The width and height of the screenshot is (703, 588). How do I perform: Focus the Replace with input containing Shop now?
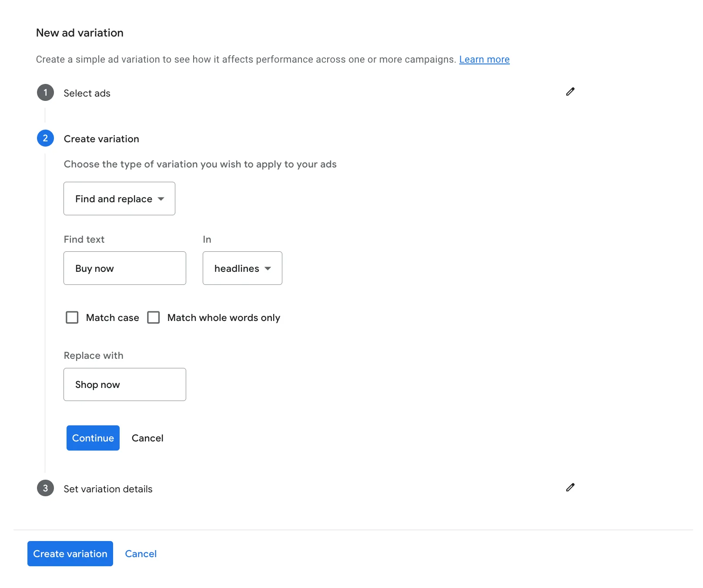(125, 384)
